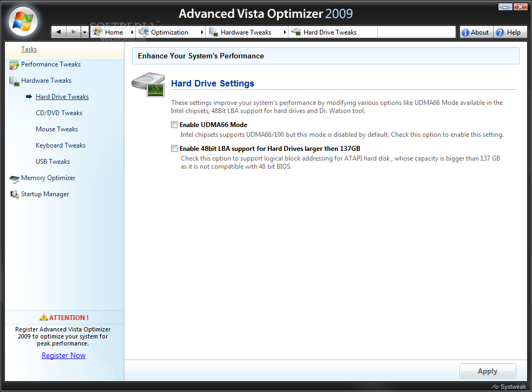Close the Advanced Vista Optimizer window

pyautogui.click(x=520, y=6)
